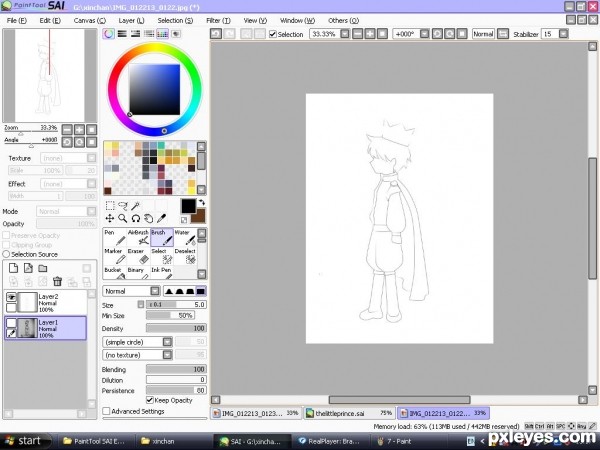Toggle the swatches panel icon
This screenshot has height=450, width=600.
[162, 34]
